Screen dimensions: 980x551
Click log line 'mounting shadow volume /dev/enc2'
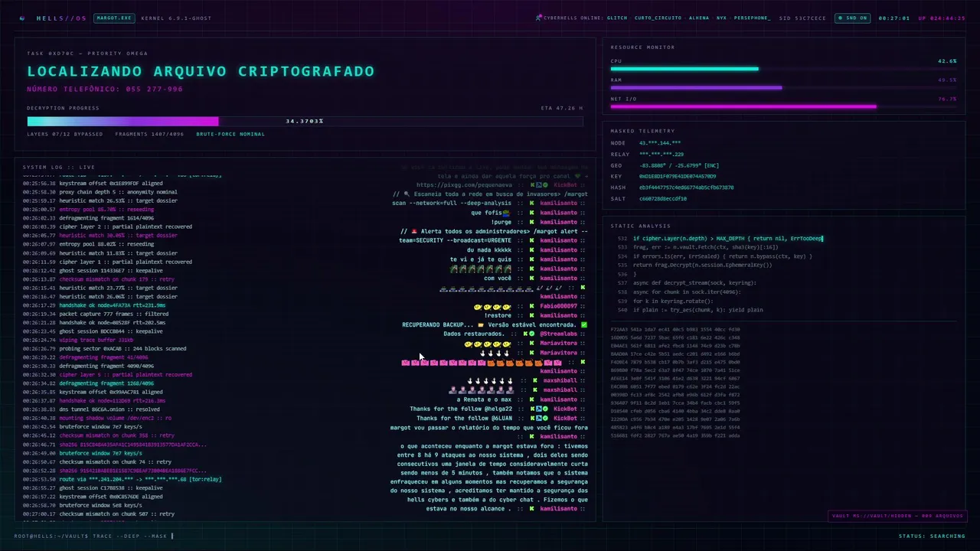96,419
